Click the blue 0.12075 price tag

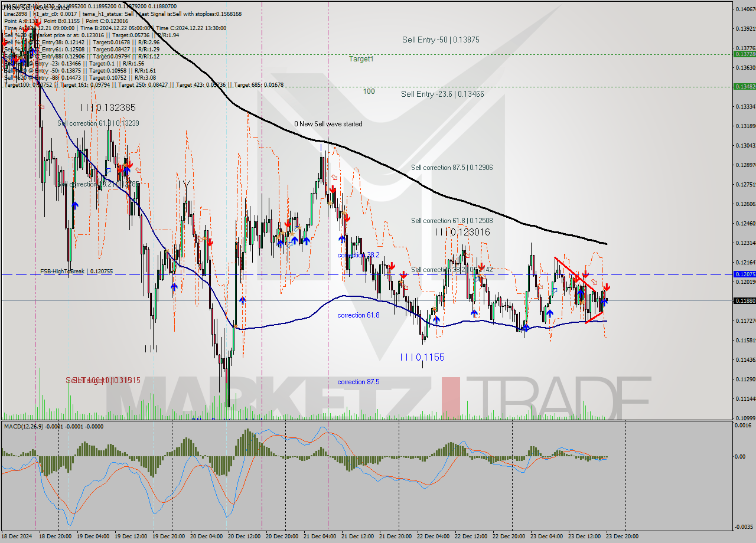point(744,274)
